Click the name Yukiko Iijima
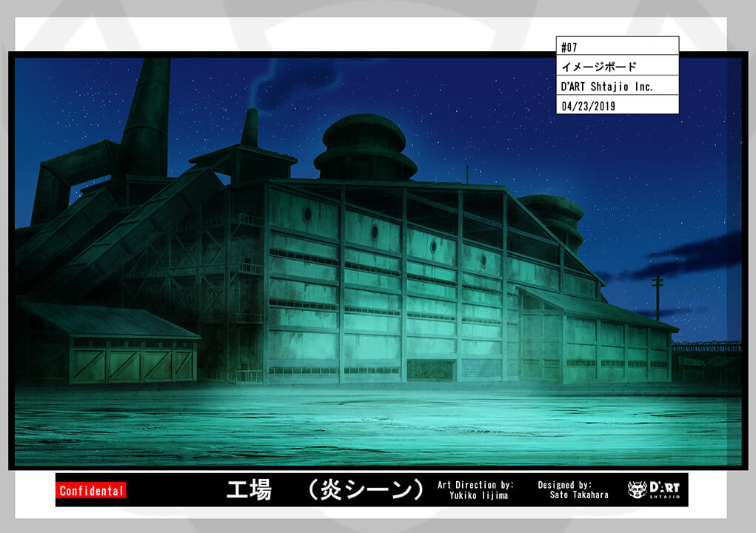Screen dimensions: 756x533 pyautogui.click(x=479, y=495)
